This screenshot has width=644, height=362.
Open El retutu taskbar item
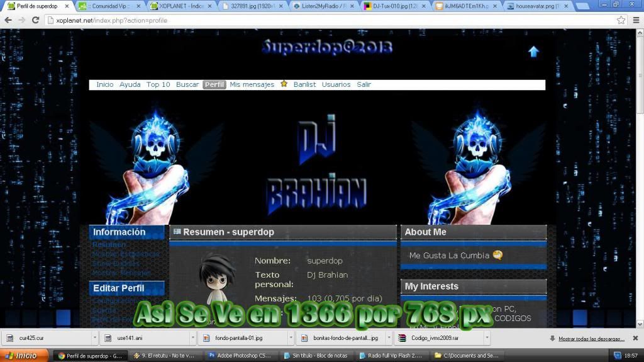pos(164,356)
